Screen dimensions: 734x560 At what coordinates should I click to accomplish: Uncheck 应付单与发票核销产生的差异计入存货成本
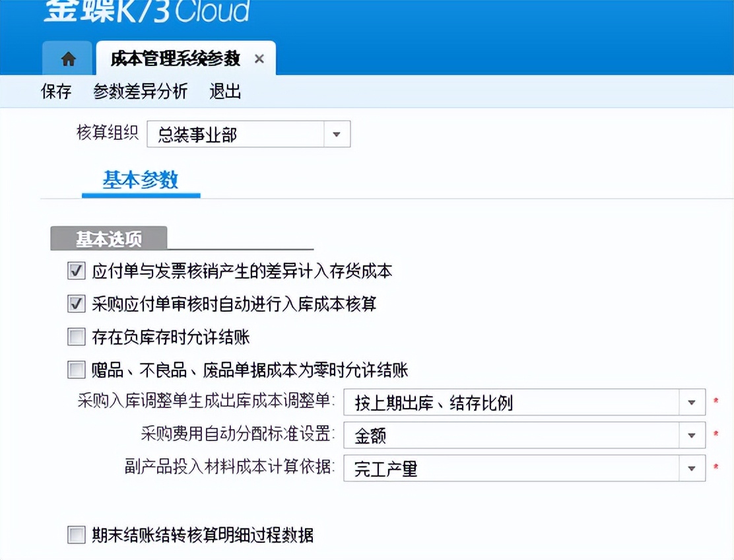76,271
